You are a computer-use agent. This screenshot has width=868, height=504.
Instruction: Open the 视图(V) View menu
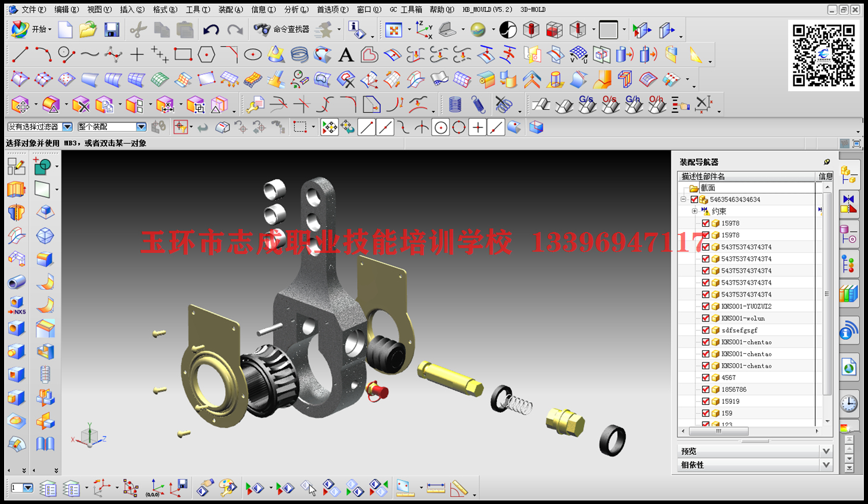point(99,10)
